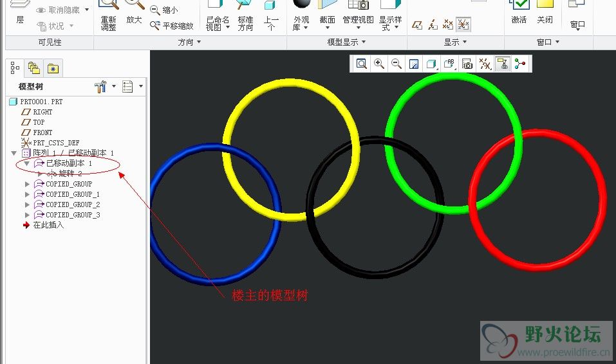The height and width of the screenshot is (364, 616).
Task: Open model tree Settings tool menu
Action: [105, 86]
